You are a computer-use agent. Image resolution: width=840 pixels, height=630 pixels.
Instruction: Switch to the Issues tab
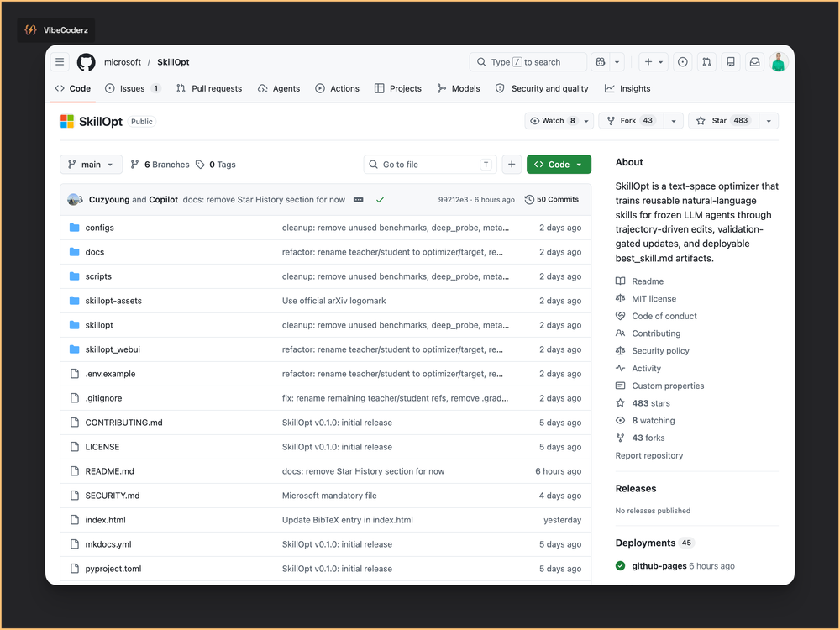coord(133,88)
